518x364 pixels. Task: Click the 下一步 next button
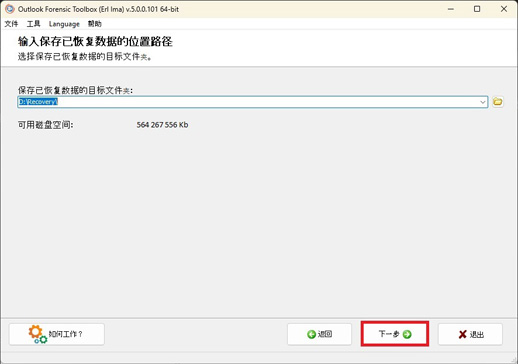point(395,334)
